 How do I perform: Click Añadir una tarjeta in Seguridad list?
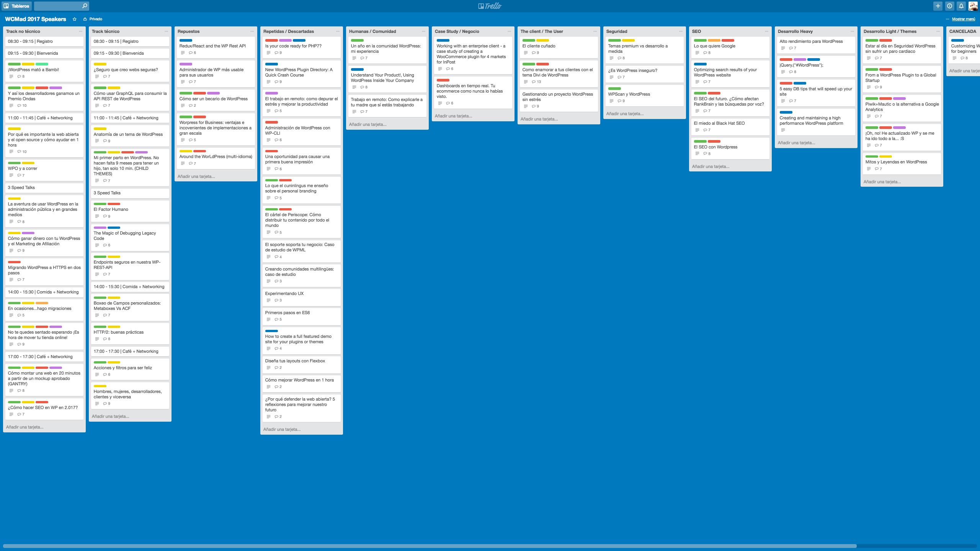click(x=625, y=114)
